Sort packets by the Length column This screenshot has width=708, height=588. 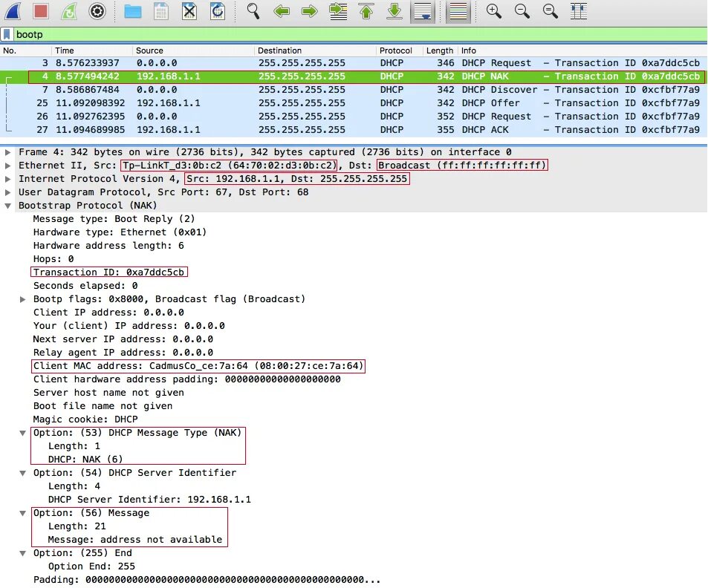(441, 50)
